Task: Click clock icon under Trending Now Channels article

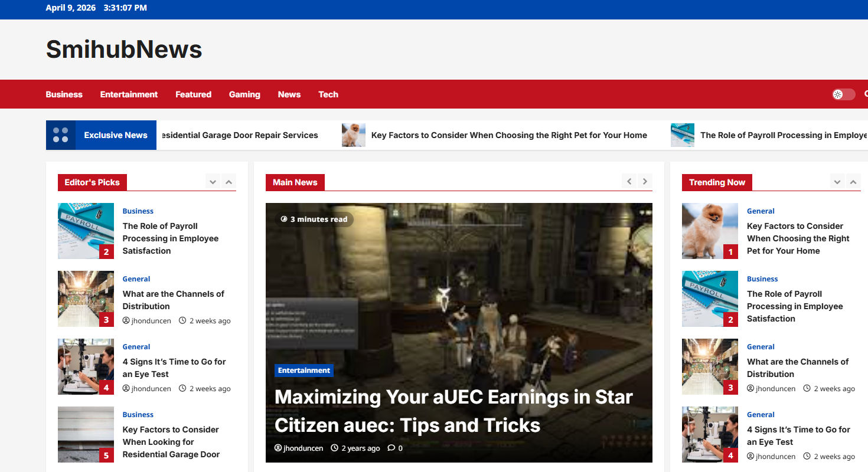Action: (807, 389)
